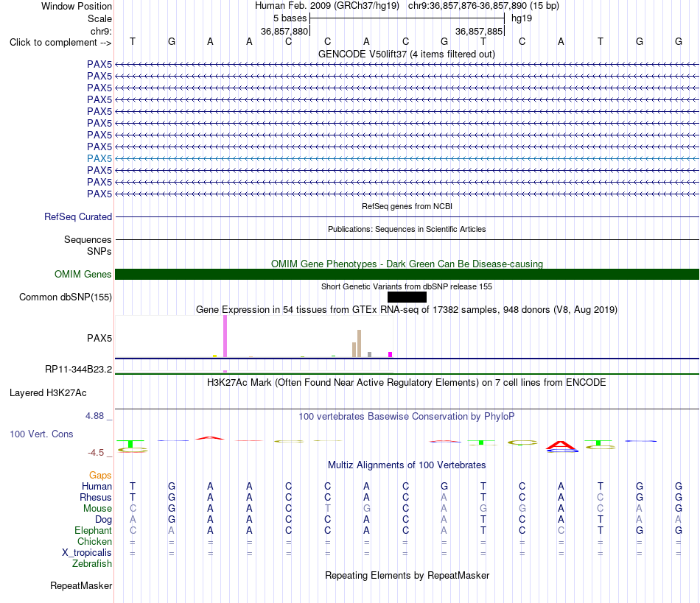This screenshot has width=700, height=603.
Task: Click the PhyloP minimum value '-4.5'
Action: 96,453
